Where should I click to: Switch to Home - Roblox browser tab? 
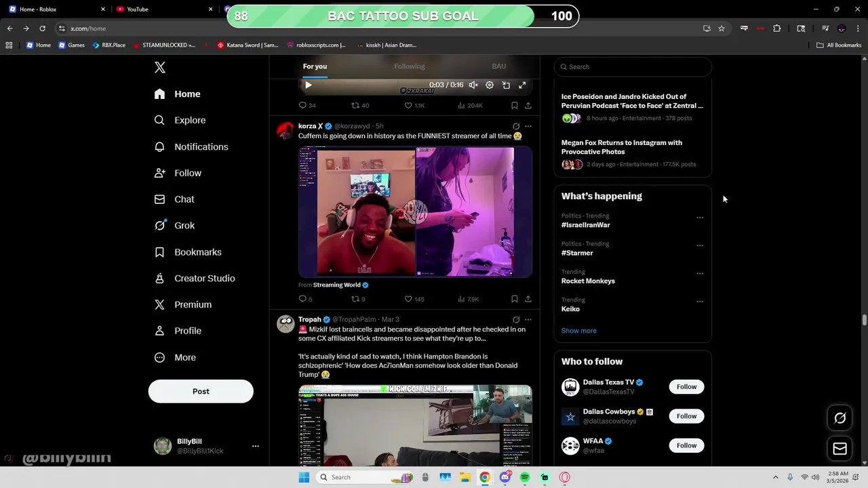58,9
